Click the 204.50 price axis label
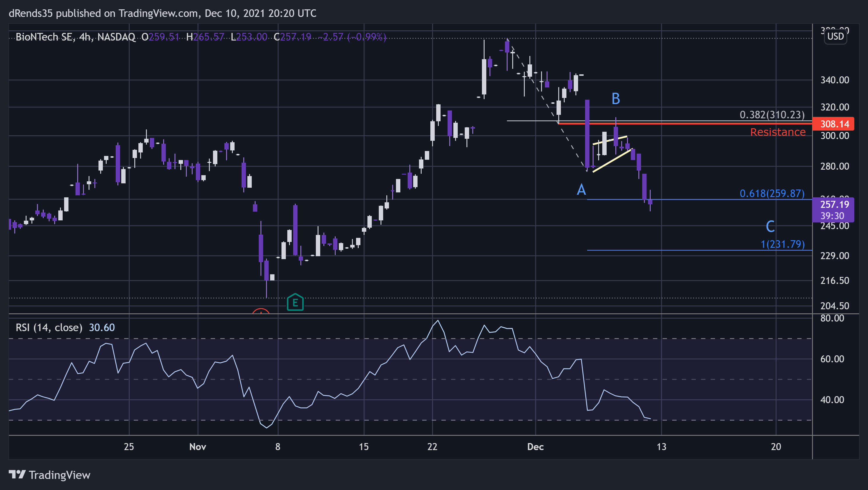 point(835,306)
